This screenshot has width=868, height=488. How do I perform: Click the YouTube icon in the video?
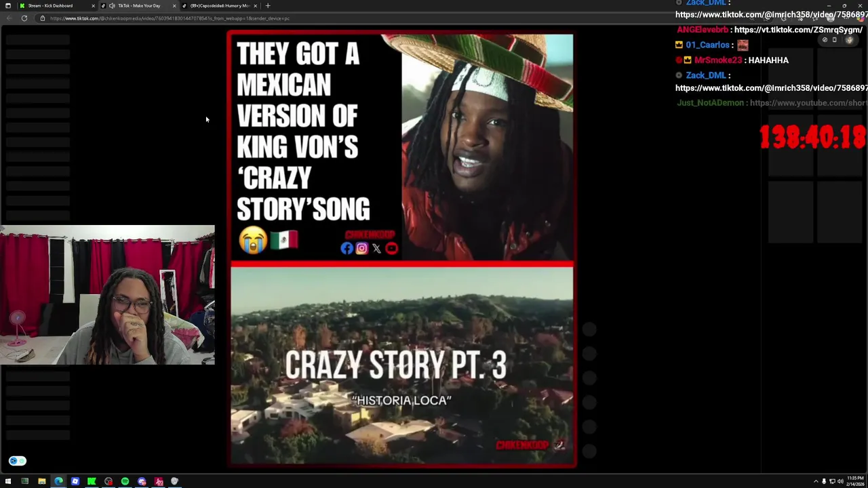point(391,248)
